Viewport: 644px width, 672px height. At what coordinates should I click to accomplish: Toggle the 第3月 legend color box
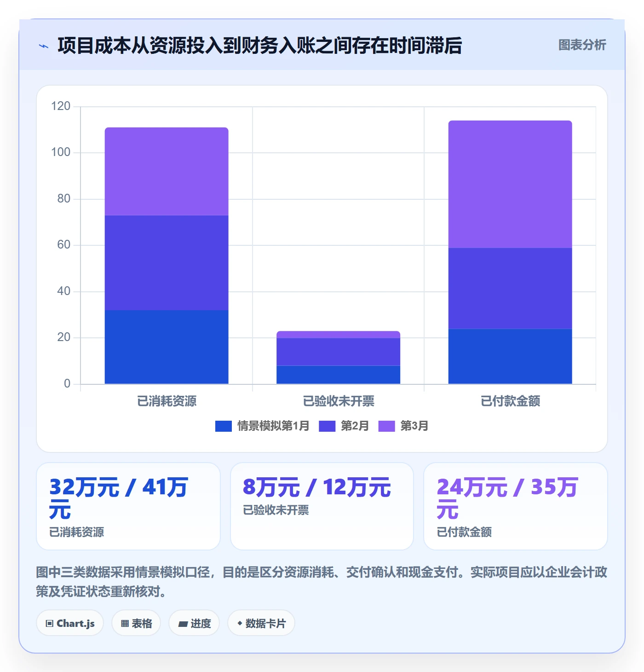[x=386, y=426]
